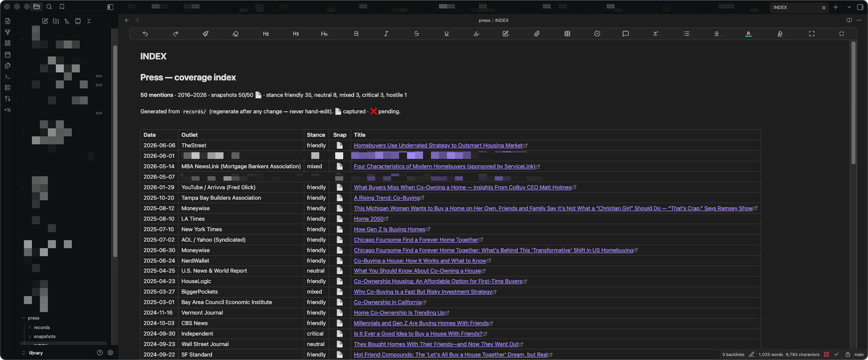868x360 pixels.
Task: Open the Home 2050 link
Action: click(x=369, y=219)
